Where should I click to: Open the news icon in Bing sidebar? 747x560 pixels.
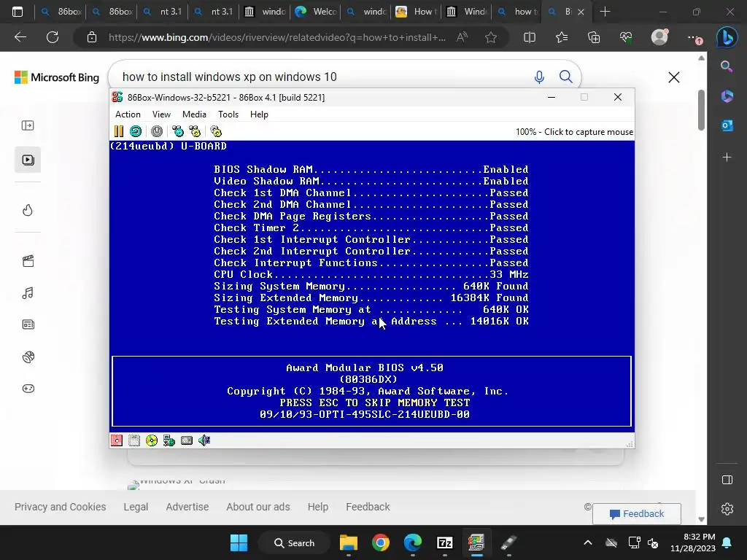point(28,324)
